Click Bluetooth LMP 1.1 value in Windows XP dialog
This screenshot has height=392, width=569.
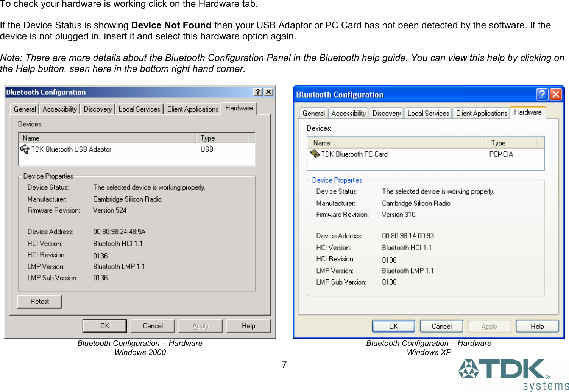pyautogui.click(x=408, y=271)
